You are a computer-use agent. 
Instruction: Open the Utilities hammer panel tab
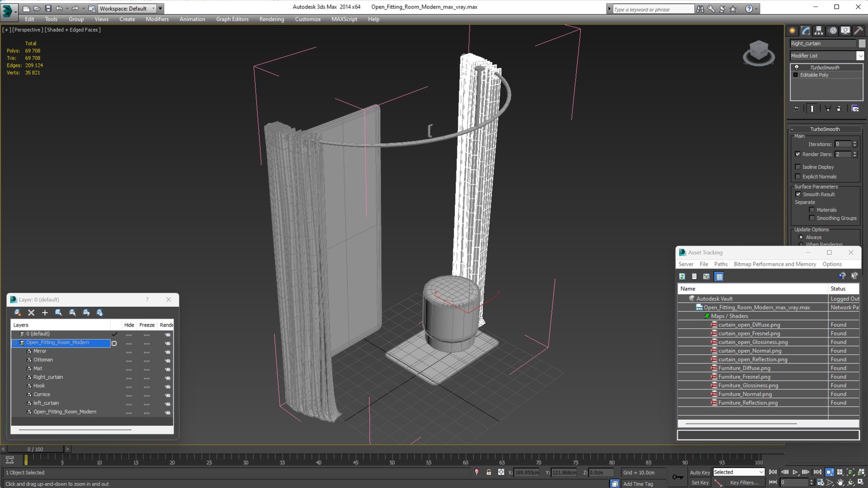(858, 31)
